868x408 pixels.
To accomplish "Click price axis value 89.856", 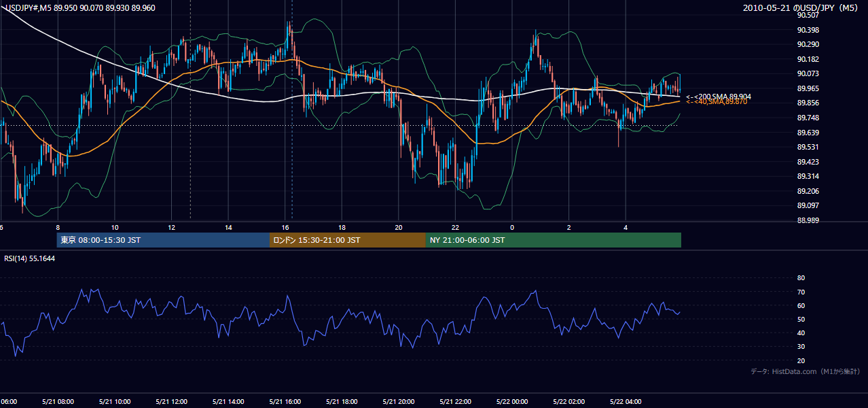I will point(808,103).
